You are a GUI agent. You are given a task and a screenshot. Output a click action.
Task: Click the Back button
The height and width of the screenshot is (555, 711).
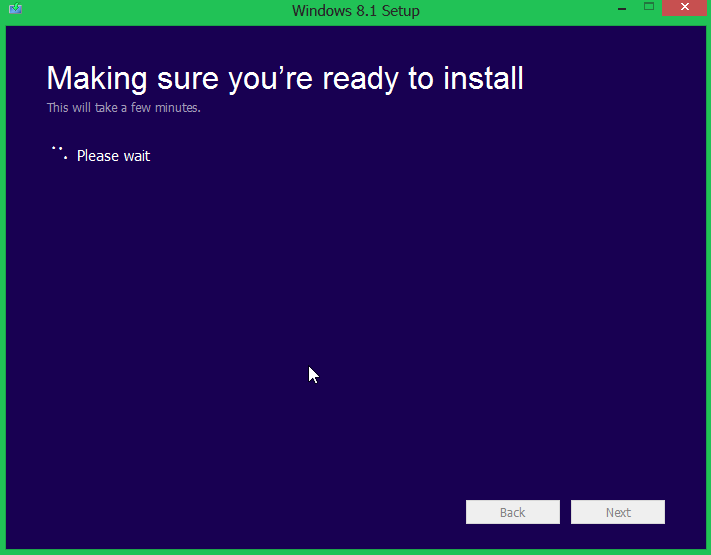click(513, 512)
